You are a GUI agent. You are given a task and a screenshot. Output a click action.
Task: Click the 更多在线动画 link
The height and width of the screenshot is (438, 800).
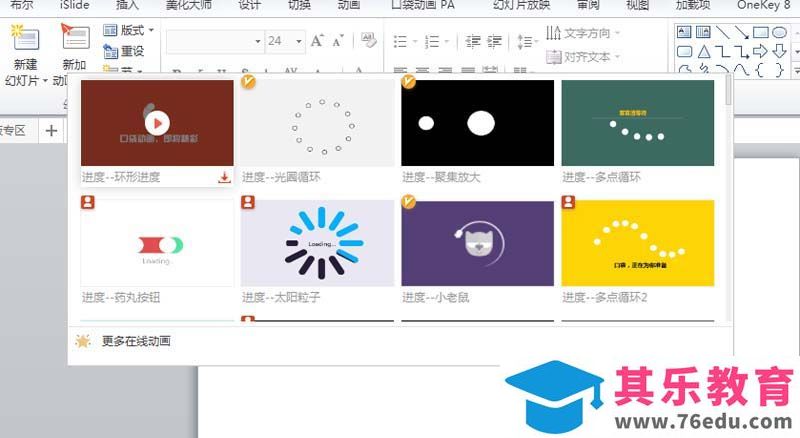pos(136,341)
